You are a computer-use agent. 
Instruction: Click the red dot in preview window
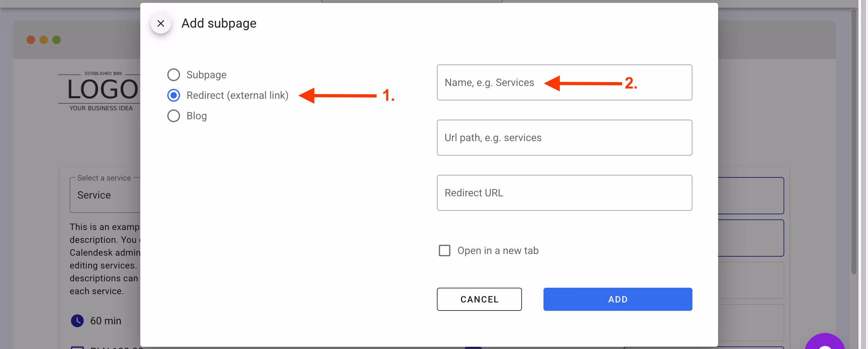click(x=31, y=40)
